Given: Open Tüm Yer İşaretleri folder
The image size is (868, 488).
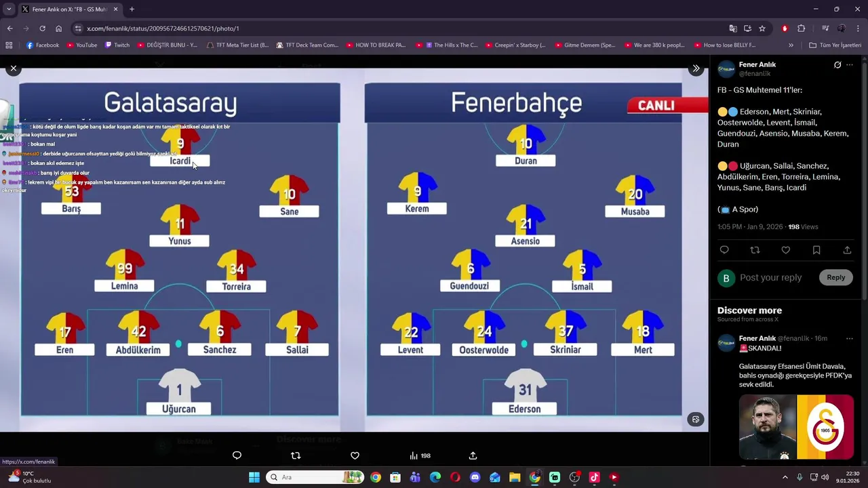Looking at the screenshot, I should pos(835,45).
